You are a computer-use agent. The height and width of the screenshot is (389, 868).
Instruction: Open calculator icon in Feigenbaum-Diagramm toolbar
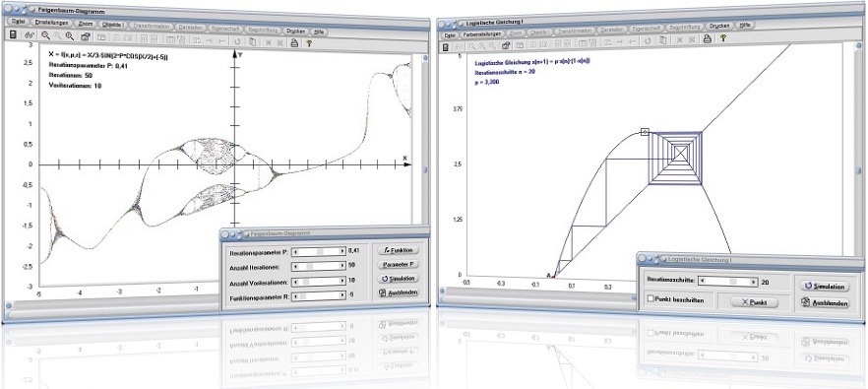coord(13,35)
